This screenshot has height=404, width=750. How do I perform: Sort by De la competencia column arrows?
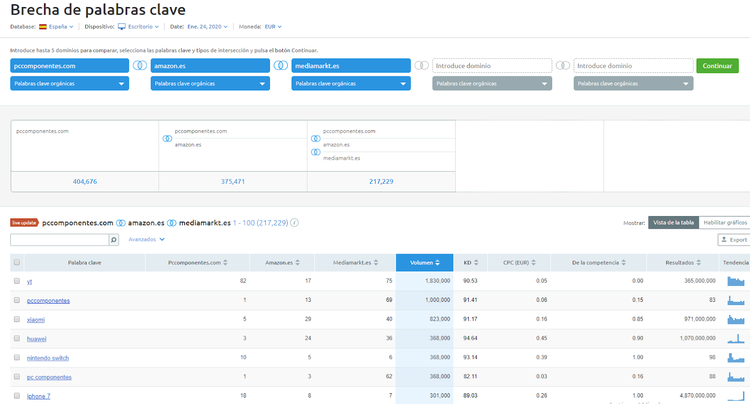[x=623, y=262]
